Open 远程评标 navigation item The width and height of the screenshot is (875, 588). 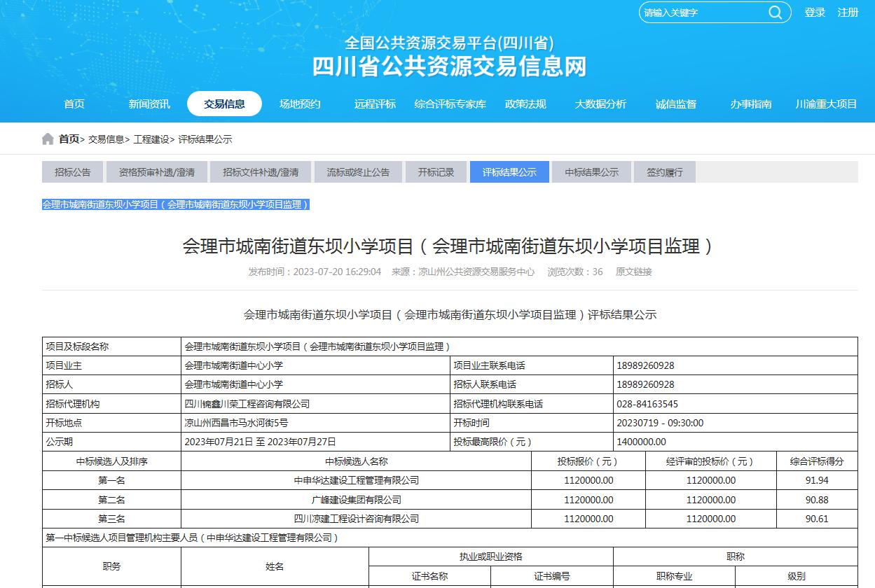coord(375,104)
